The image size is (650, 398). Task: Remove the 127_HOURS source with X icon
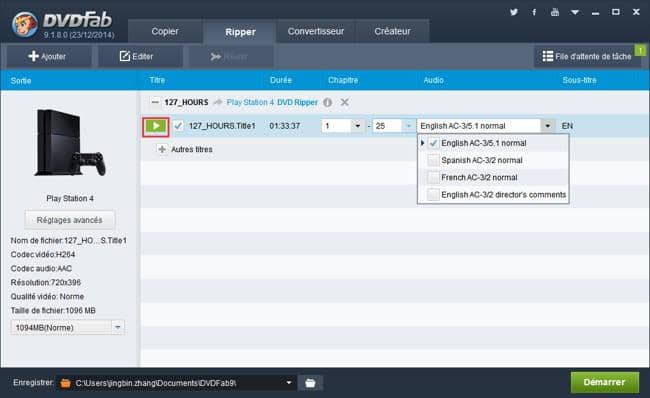[344, 102]
